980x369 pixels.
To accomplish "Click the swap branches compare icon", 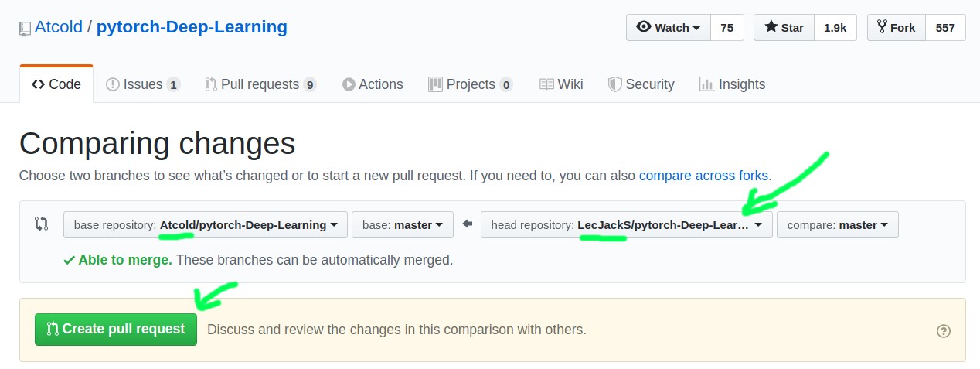I will [42, 224].
